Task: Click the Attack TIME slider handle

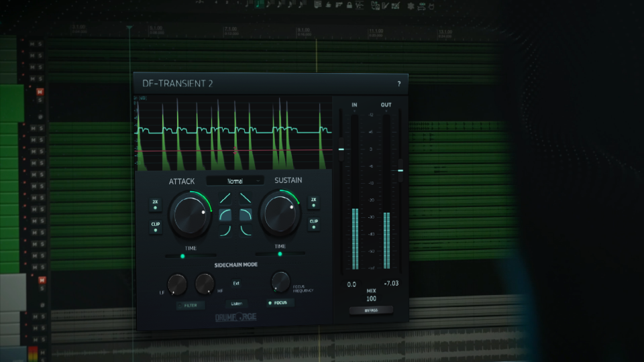Action: coord(182,255)
